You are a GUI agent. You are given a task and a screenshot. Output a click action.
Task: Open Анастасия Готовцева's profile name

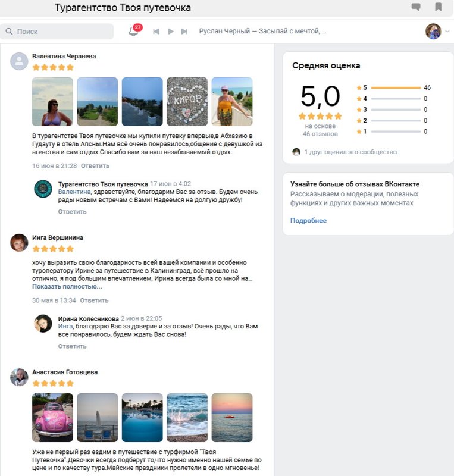pos(65,372)
